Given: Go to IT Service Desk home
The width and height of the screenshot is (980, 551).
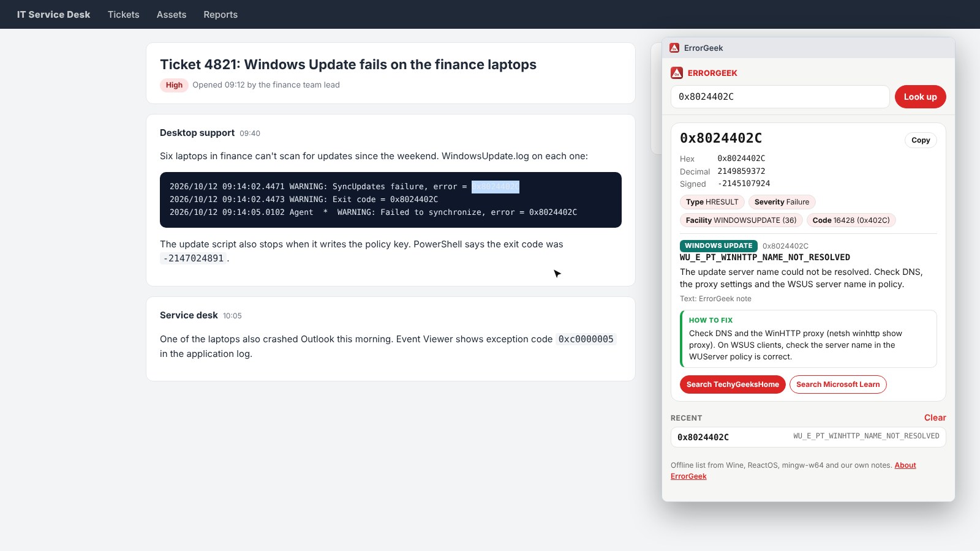Looking at the screenshot, I should 53,15.
